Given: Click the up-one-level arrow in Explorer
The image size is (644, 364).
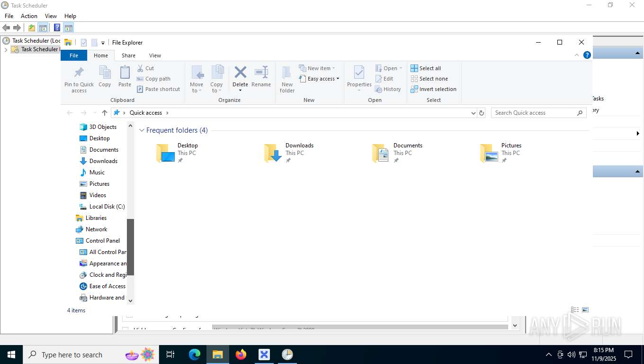Looking at the screenshot, I should coord(105,113).
